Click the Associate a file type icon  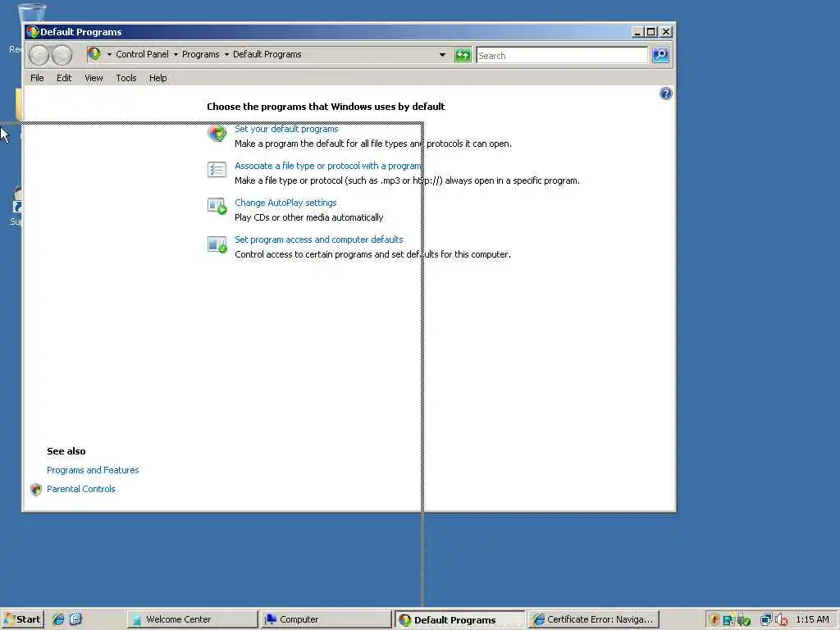(x=217, y=169)
